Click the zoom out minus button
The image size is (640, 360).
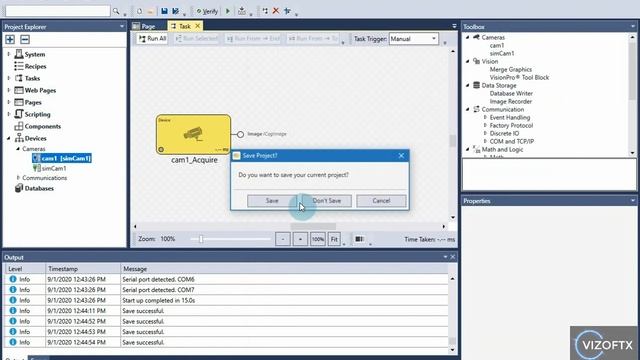coord(283,239)
